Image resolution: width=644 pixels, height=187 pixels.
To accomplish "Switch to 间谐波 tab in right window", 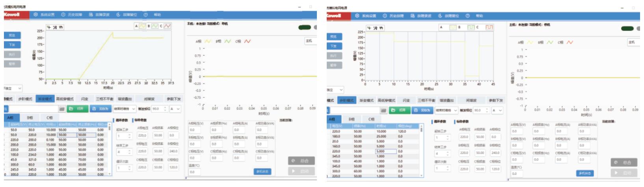I will (x=471, y=101).
